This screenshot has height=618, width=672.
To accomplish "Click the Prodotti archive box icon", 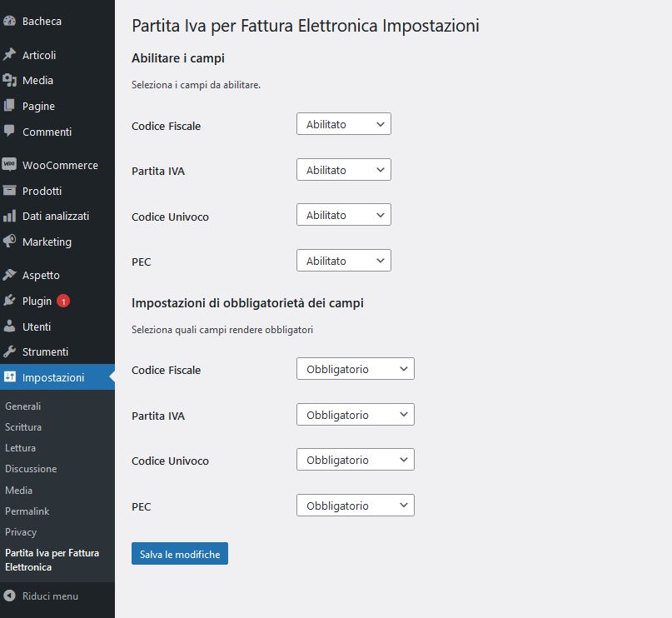I will [10, 191].
